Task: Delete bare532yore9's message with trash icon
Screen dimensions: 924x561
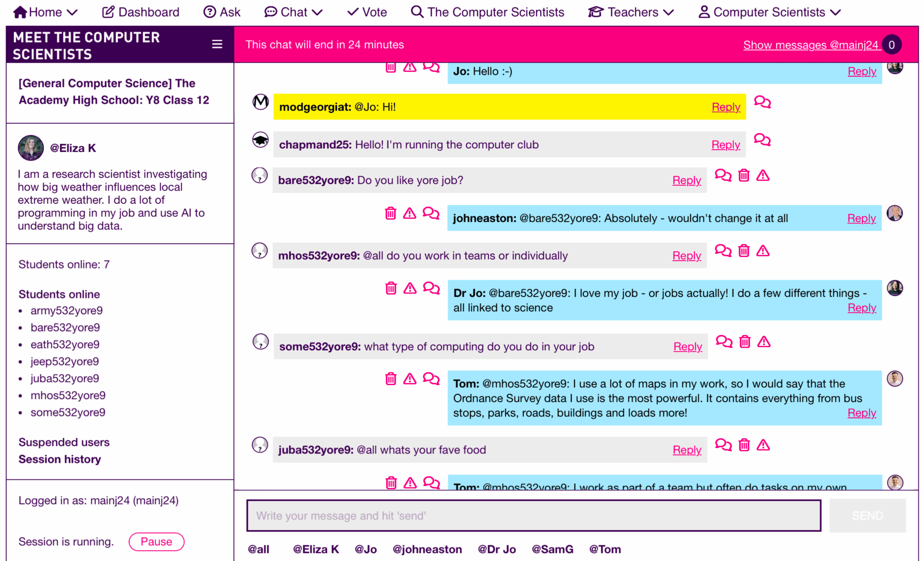Action: [x=744, y=175]
